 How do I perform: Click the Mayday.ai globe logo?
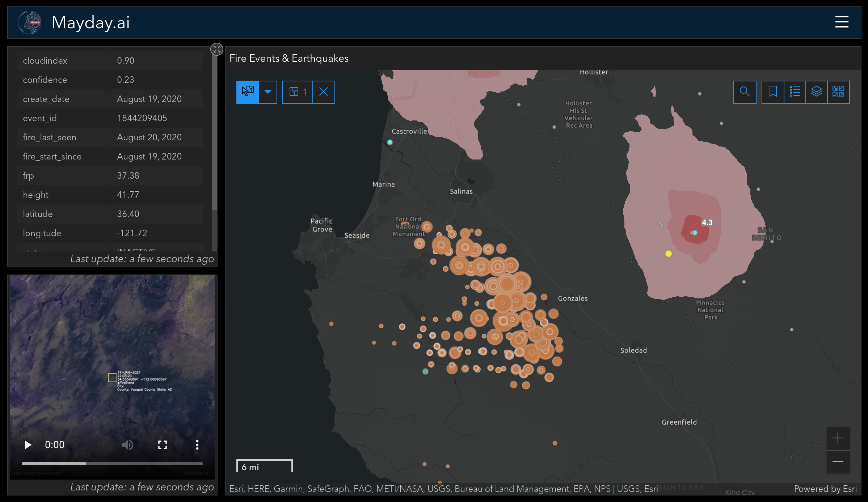(x=30, y=22)
